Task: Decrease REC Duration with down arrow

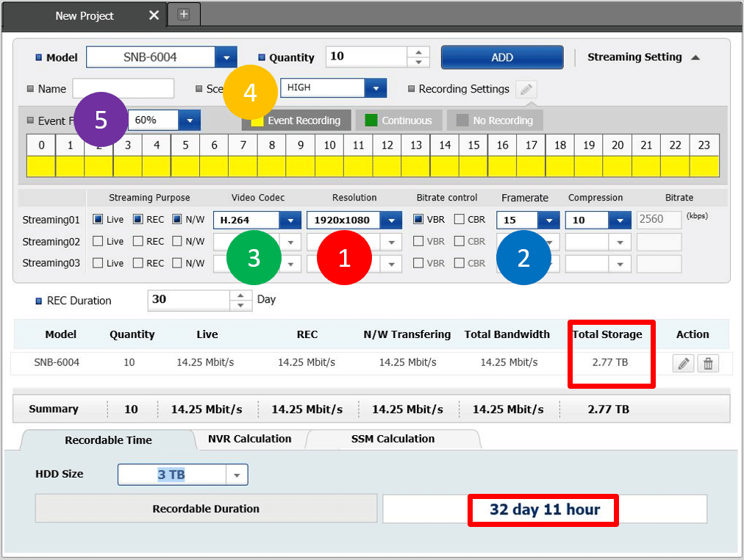Action: pos(240,305)
